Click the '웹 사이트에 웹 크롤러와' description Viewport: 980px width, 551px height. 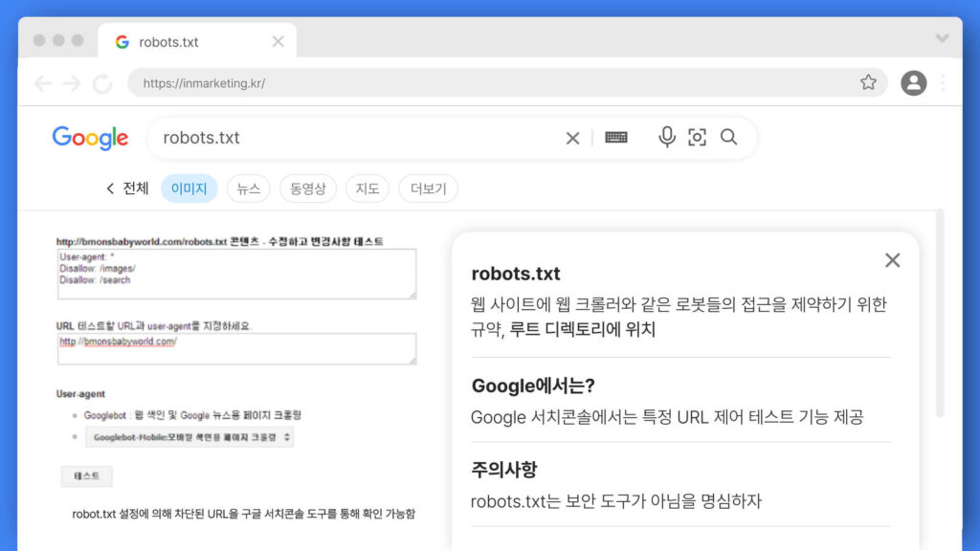click(679, 317)
